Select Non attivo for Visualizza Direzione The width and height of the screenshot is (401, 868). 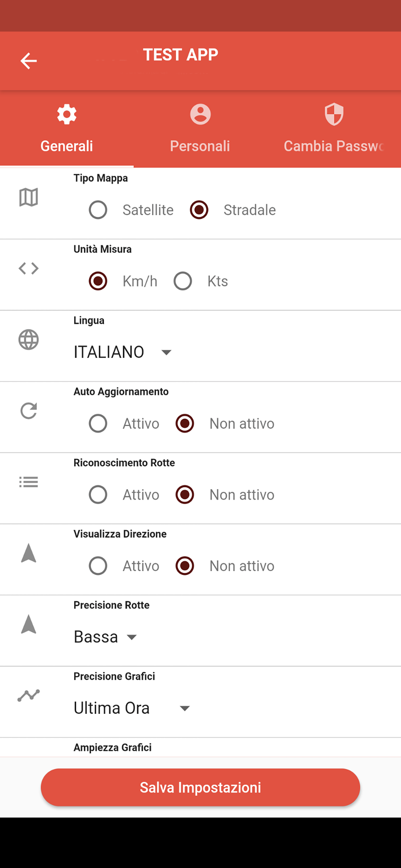(x=185, y=566)
